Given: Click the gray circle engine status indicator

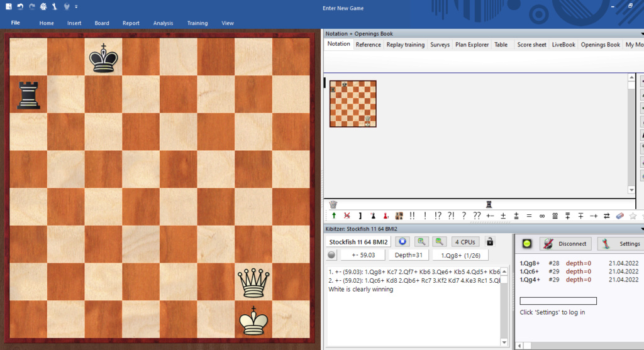Looking at the screenshot, I should (331, 255).
